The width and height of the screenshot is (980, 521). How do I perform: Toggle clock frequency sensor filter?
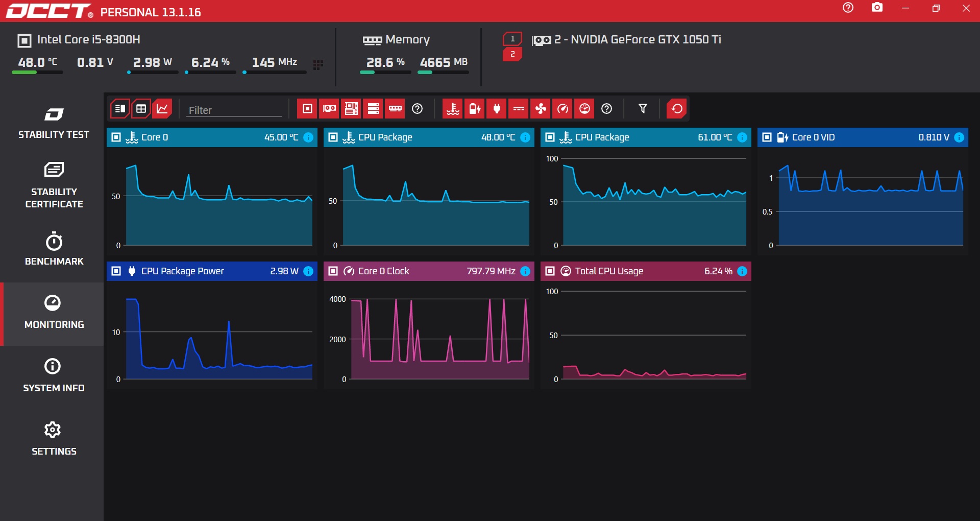click(562, 109)
